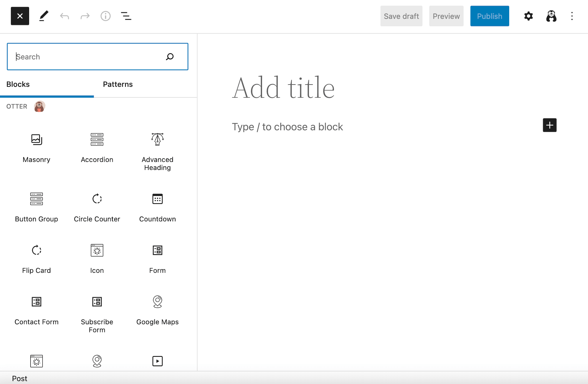Switch to the Patterns tab
This screenshot has width=588, height=384.
[x=118, y=84]
